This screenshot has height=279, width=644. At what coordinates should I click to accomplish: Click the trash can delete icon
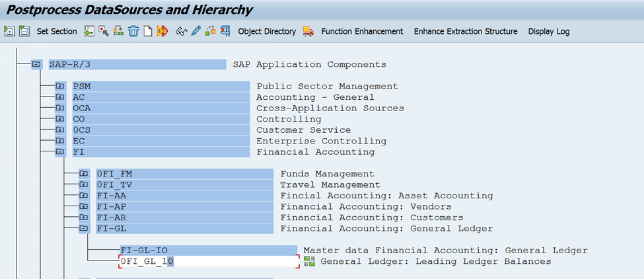click(x=133, y=31)
